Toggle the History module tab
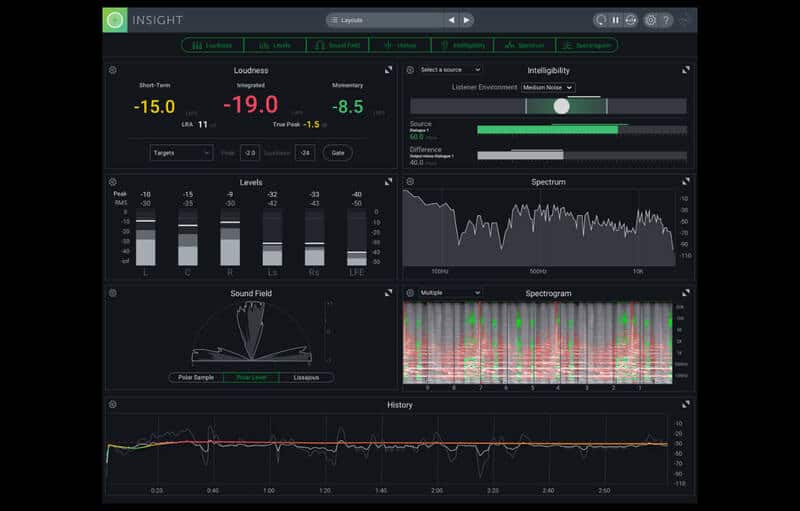Image resolution: width=800 pixels, height=511 pixels. point(400,45)
